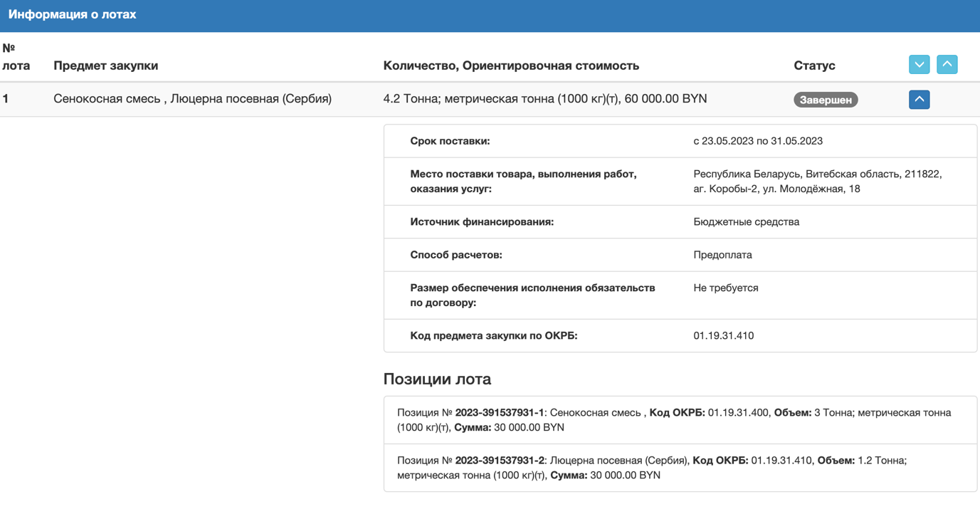980x514 pixels.
Task: Click the 'Информация о лотах' panel header
Action: (490, 15)
